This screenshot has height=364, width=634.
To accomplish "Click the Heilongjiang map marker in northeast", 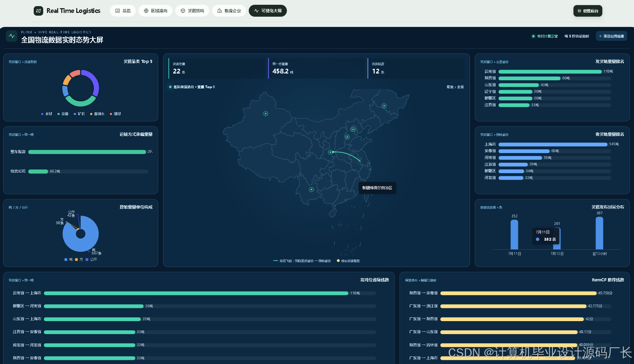I will 384,106.
